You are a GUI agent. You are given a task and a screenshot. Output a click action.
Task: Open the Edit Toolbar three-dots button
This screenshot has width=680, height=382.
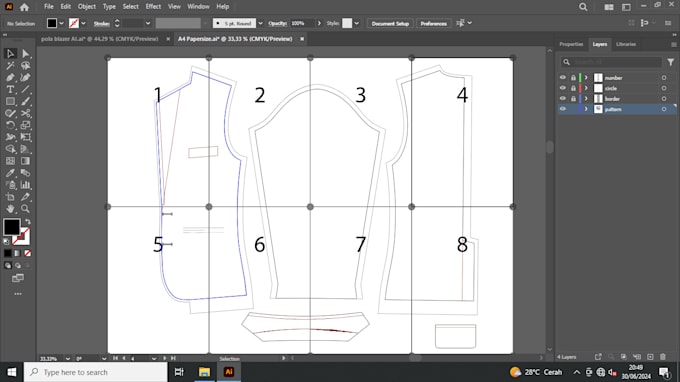tap(18, 294)
